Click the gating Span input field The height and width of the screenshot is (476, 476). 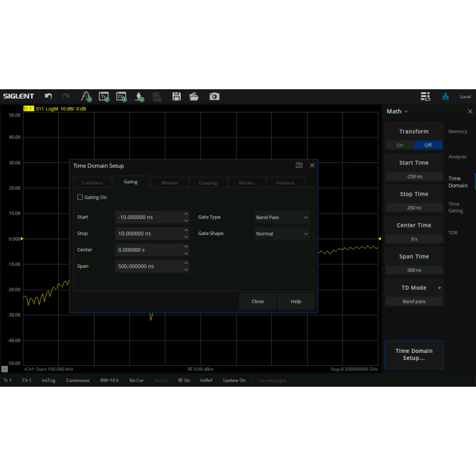coord(148,266)
